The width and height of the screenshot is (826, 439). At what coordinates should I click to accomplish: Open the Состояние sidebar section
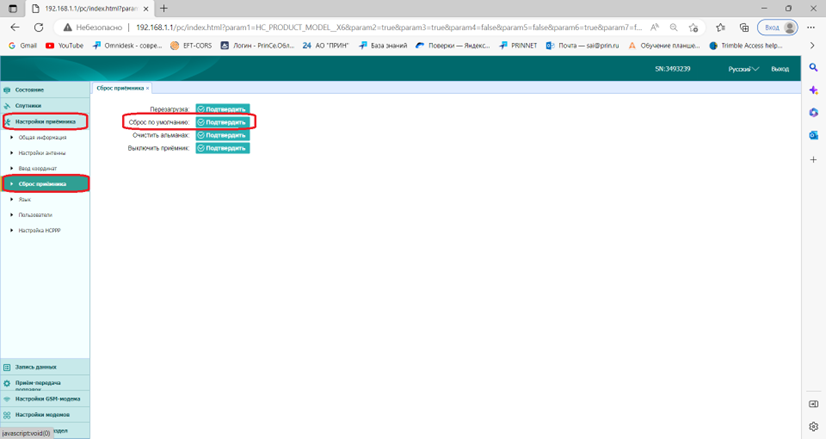[45, 90]
